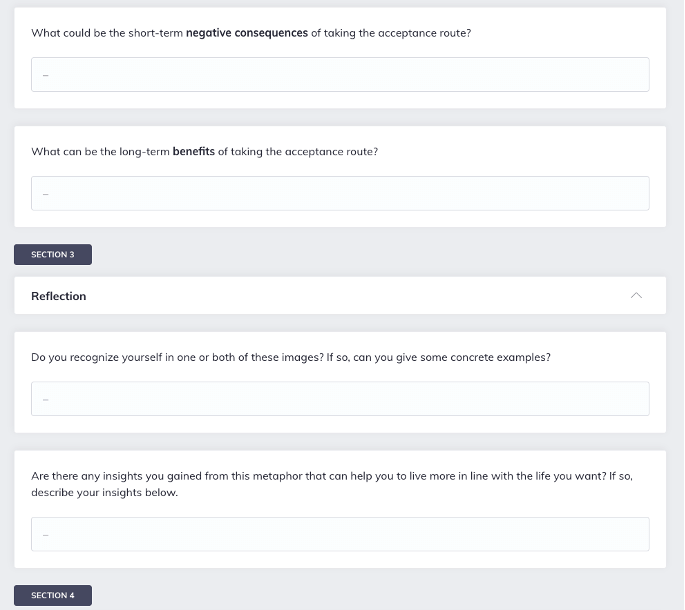Collapse the Reflection section using the chevron
Screen dimensions: 685x610
tap(636, 295)
